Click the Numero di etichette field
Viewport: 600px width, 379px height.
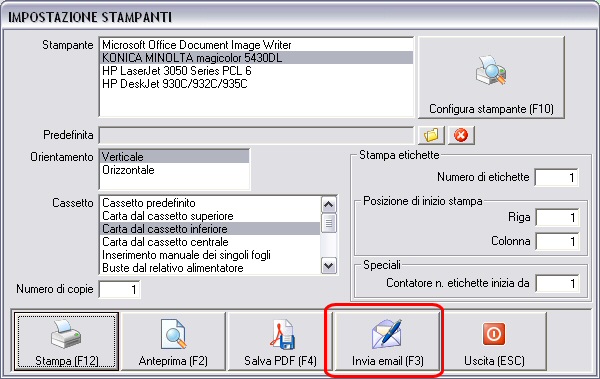pyautogui.click(x=556, y=177)
